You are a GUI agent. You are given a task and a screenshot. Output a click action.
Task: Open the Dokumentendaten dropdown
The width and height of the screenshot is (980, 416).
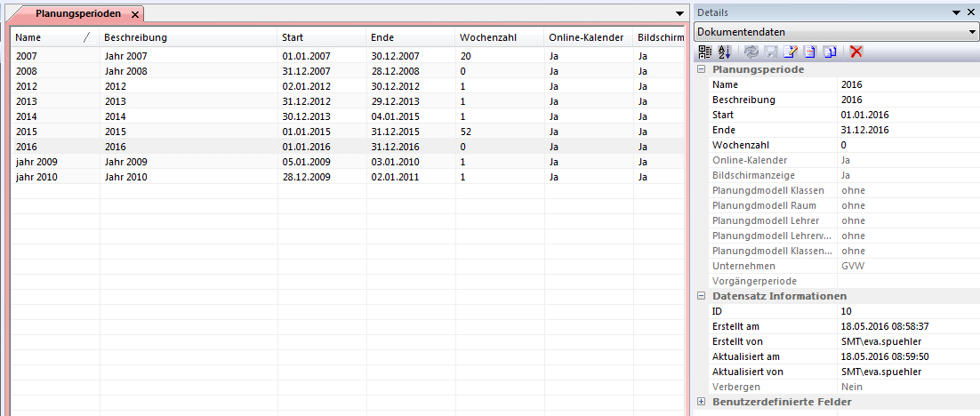coord(971,32)
